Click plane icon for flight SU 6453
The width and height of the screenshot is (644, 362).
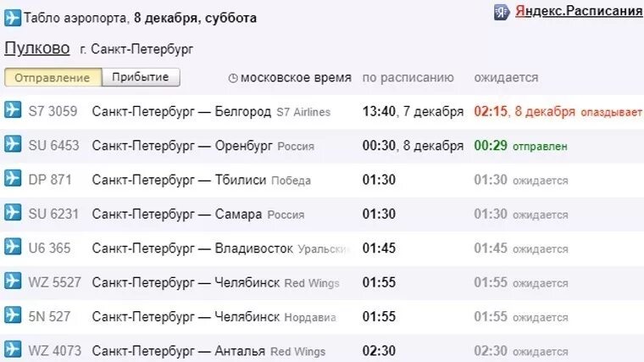[13, 144]
